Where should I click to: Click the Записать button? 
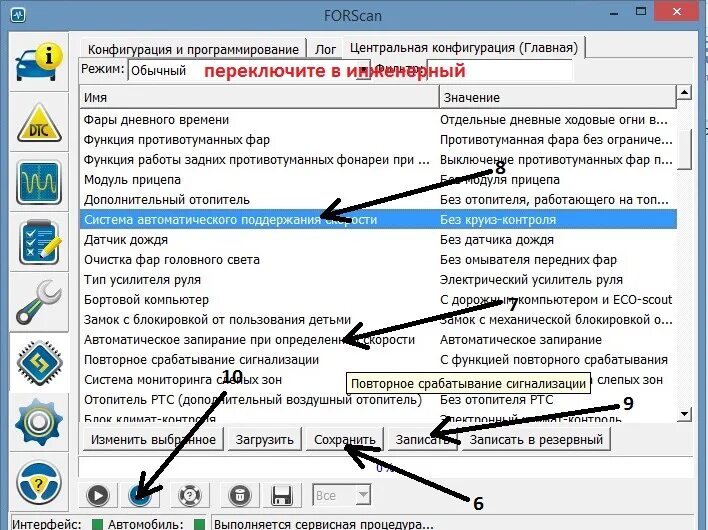coord(422,439)
